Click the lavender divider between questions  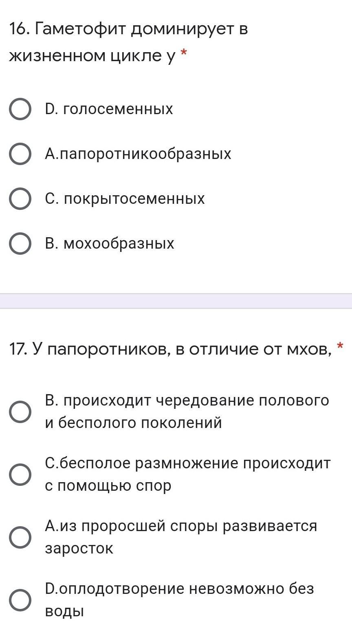176,301
